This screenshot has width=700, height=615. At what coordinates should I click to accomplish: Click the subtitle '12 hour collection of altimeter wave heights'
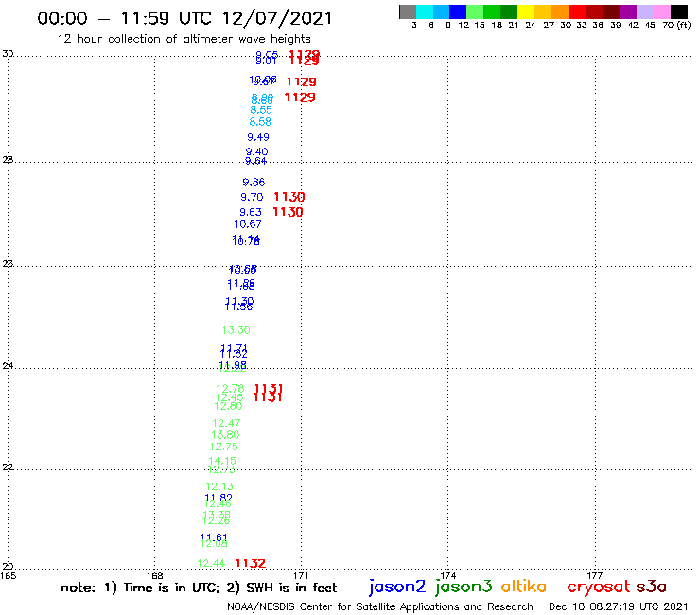click(184, 39)
